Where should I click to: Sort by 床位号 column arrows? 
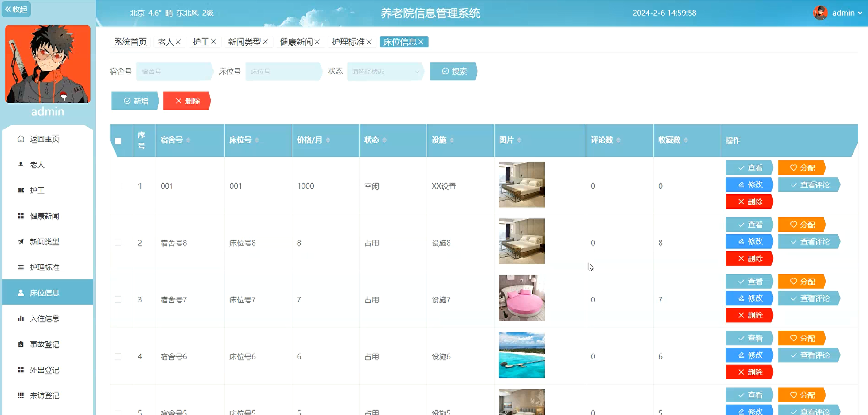tap(257, 140)
